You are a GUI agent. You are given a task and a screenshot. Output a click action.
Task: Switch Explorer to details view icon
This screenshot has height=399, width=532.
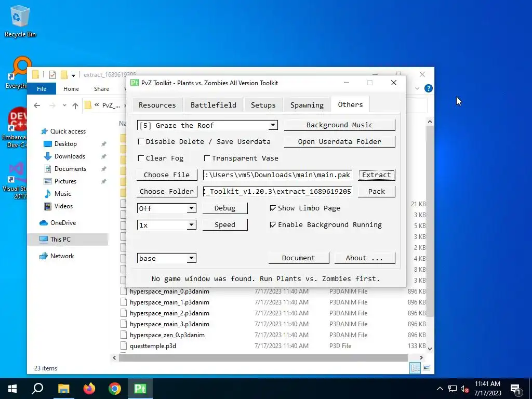pyautogui.click(x=415, y=368)
